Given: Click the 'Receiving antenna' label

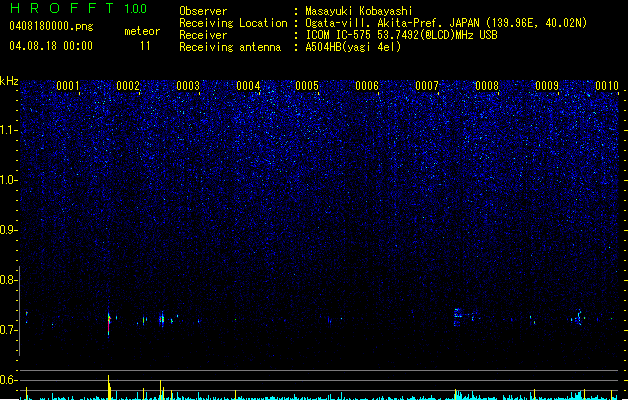Looking at the screenshot, I should pyautogui.click(x=230, y=47).
